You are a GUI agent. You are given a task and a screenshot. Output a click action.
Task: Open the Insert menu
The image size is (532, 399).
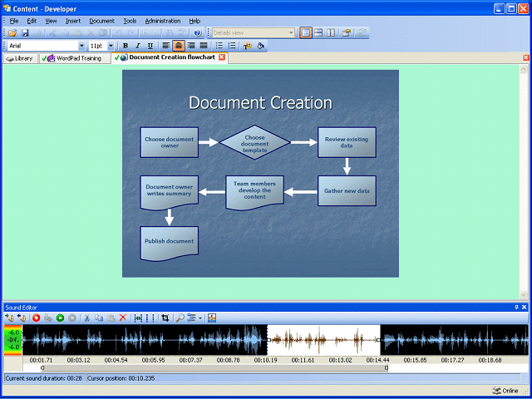pos(73,21)
